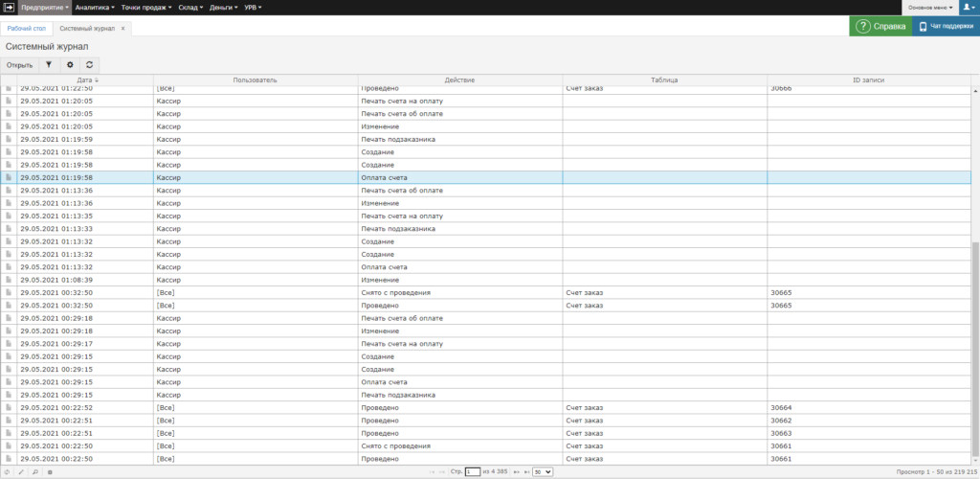Expand the Предприятие menu
Image resolution: width=980 pixels, height=479 pixels.
click(x=43, y=7)
